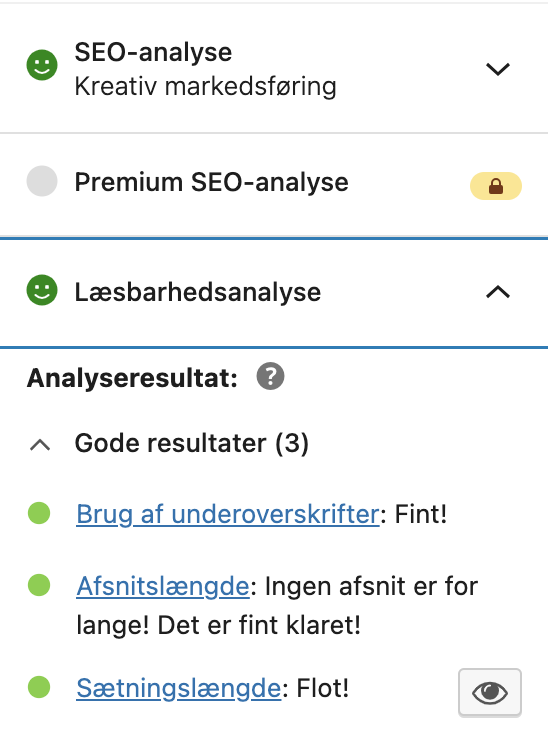Collapse Læsbarhedsanalyse with the up chevron
Screen dimensions: 548x744
[x=498, y=292]
